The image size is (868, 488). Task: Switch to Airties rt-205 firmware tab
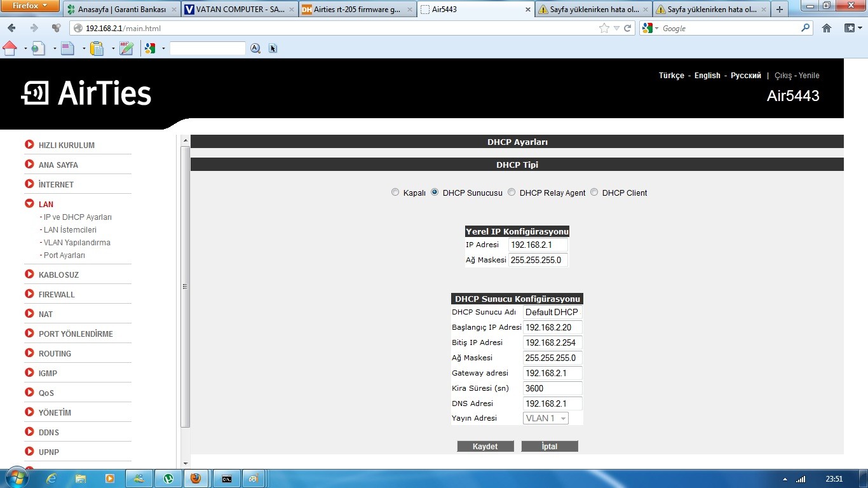click(x=358, y=10)
